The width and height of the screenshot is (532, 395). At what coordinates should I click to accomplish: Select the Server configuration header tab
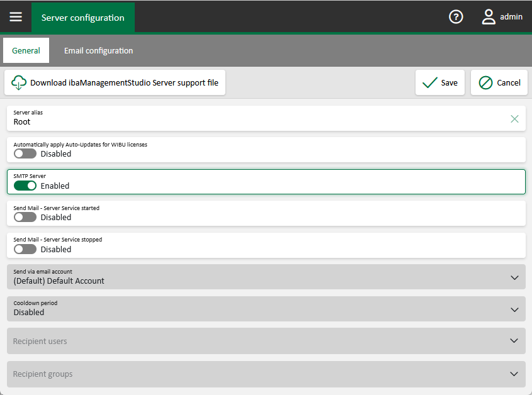coord(82,18)
